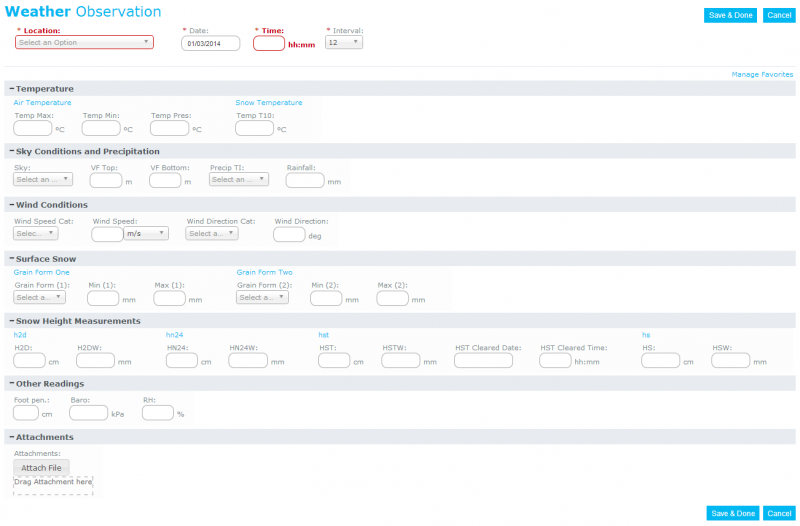Click the Manage Favorites link
The width and height of the screenshot is (800, 526).
pyautogui.click(x=762, y=74)
